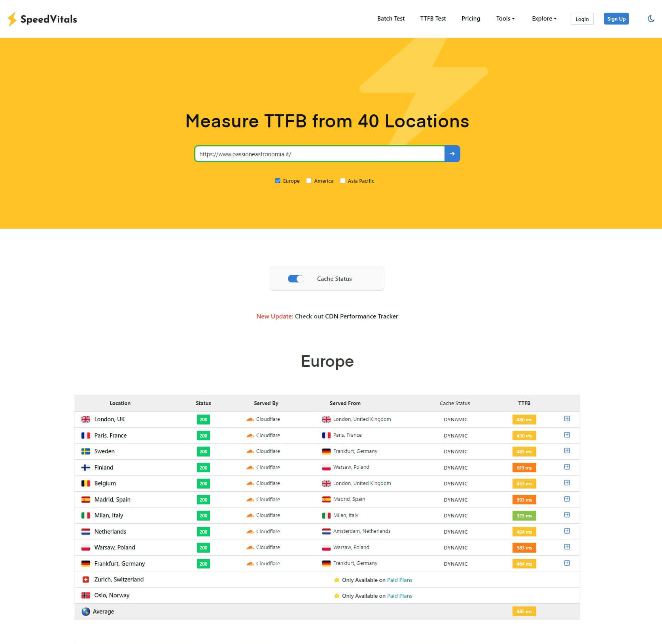
Task: Click the 323 ms TTFB badge
Action: 524,515
